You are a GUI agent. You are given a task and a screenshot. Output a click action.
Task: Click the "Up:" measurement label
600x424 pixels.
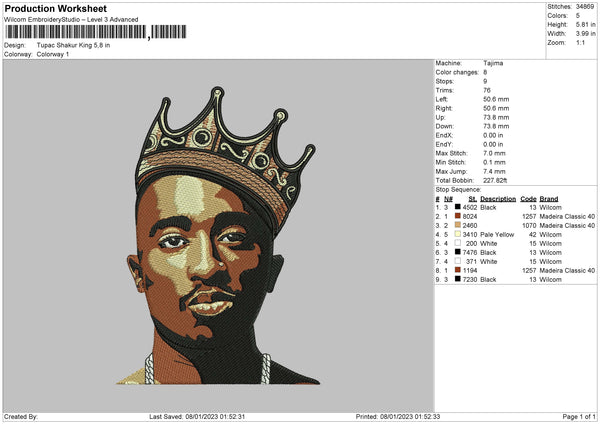440,117
